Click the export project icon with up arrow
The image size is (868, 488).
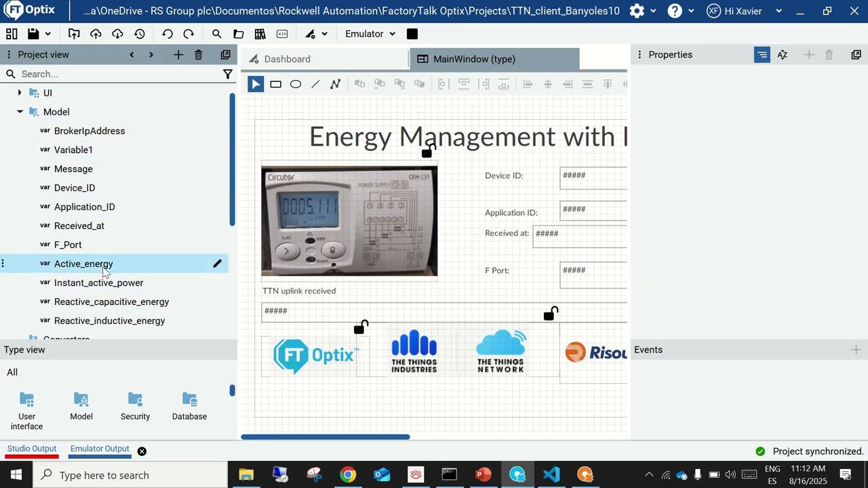74,34
